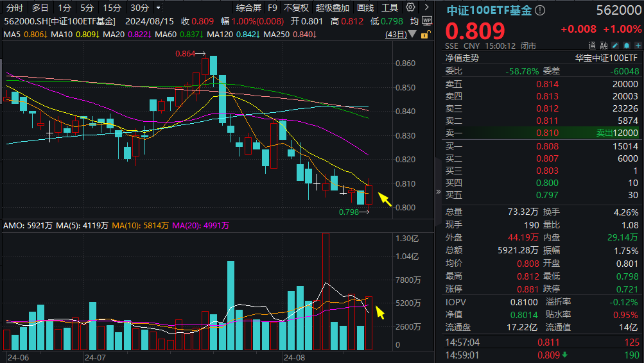Viewport: 644px width, 363px height.
Task: Click the 画线 drawing tools button
Action: pyautogui.click(x=365, y=8)
